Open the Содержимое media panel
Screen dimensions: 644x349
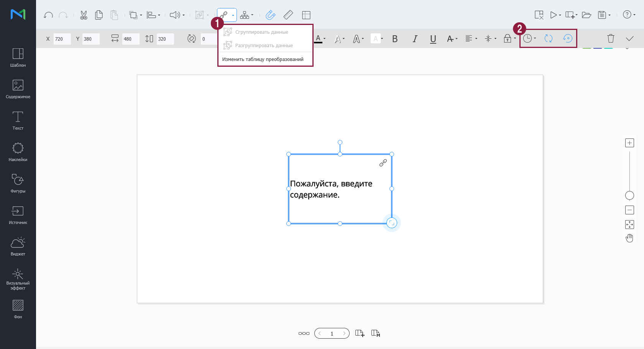tap(18, 89)
